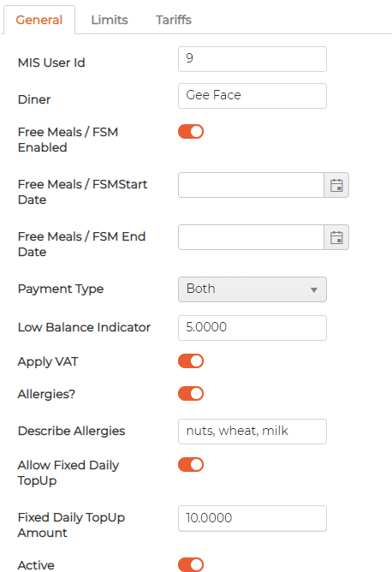Switch to the Tariffs tab
Screen dimensions: 392x572
click(174, 20)
